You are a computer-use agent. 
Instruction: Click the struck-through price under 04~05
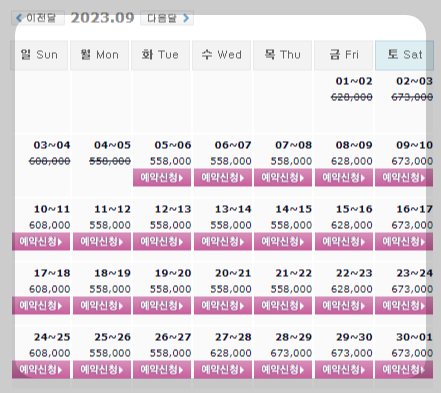coord(110,161)
